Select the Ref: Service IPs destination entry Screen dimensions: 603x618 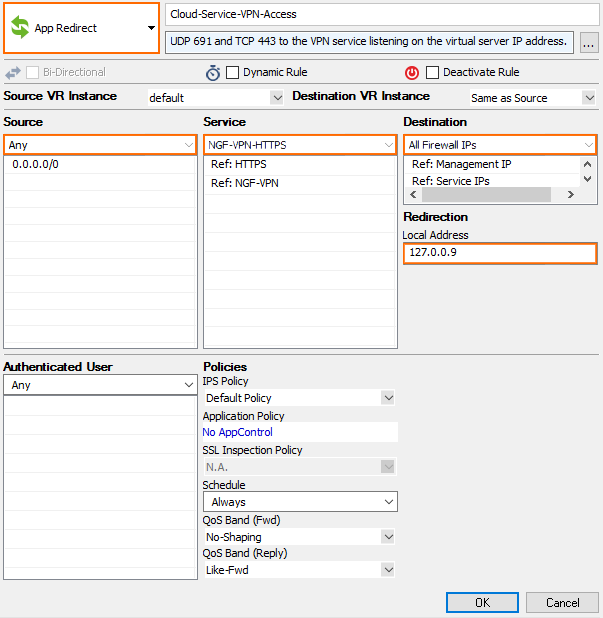coord(493,181)
